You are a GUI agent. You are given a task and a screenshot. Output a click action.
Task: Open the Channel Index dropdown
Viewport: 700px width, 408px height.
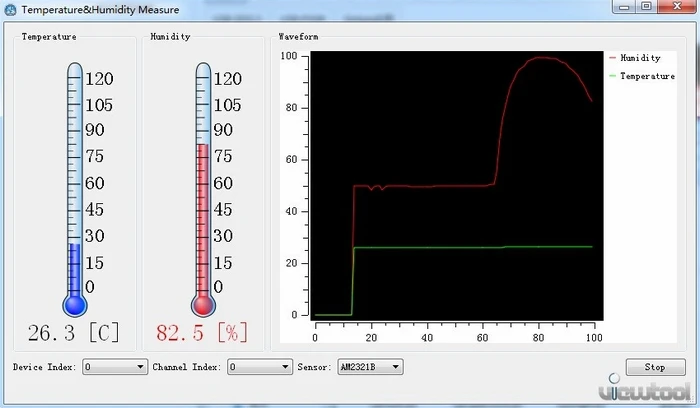(260, 367)
